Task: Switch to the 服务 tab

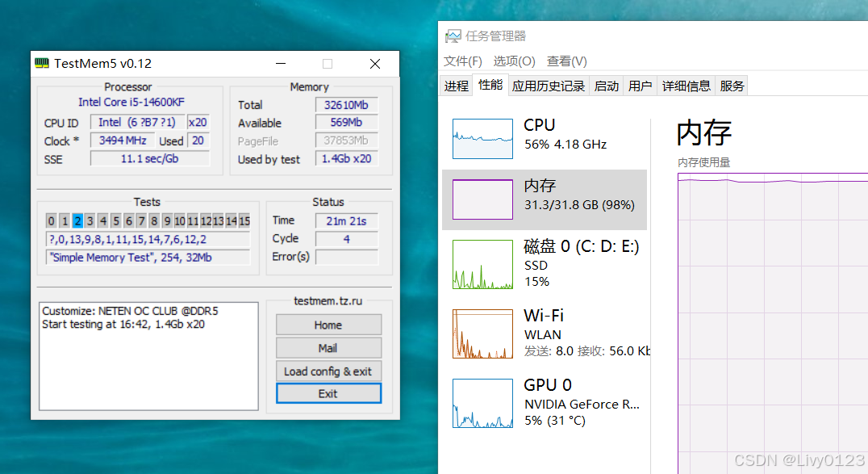Action: [732, 86]
